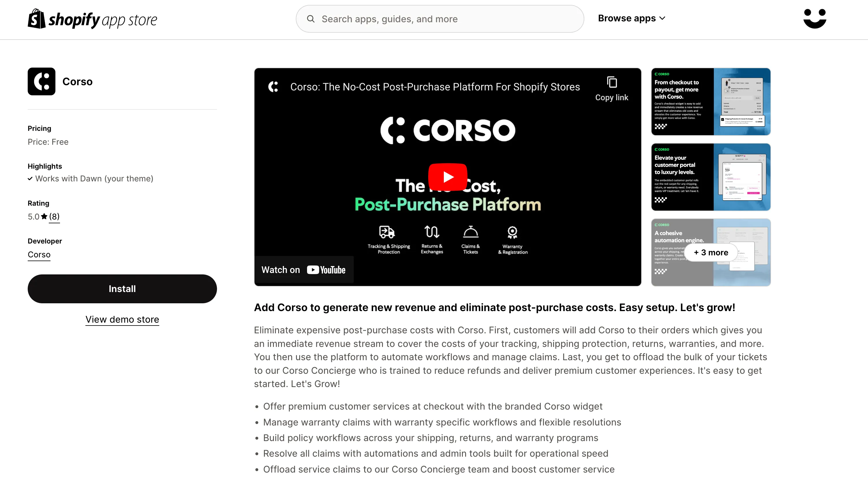
Task: Click the Tracking & Shipping Protection icon
Action: (x=386, y=232)
